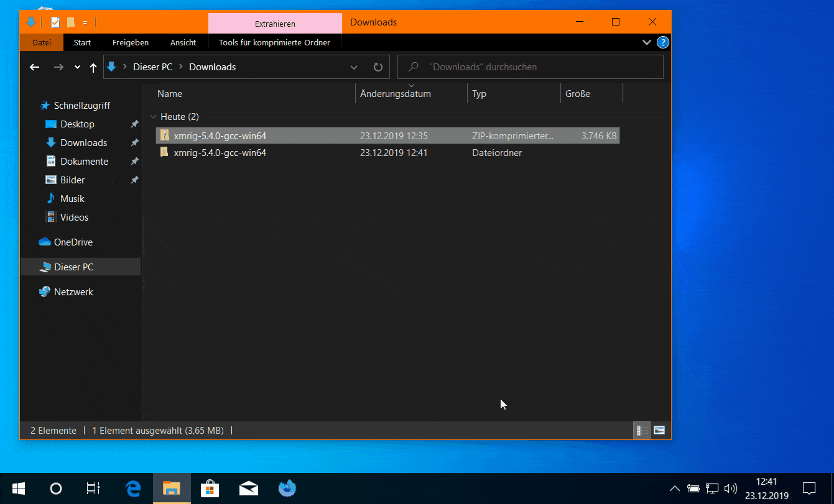Click the pin icon beside Dokumente
This screenshot has width=834, height=504.
[134, 162]
